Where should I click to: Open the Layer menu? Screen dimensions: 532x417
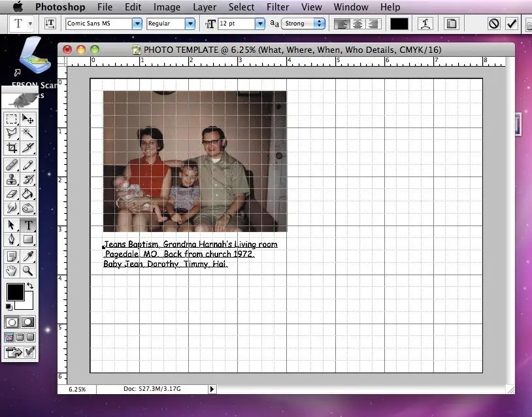pyautogui.click(x=205, y=7)
